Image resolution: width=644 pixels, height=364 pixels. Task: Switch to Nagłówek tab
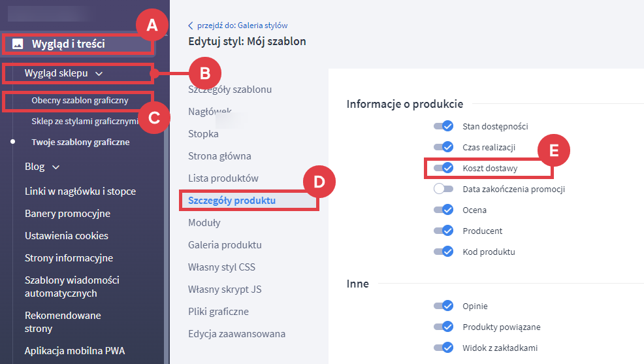210,112
